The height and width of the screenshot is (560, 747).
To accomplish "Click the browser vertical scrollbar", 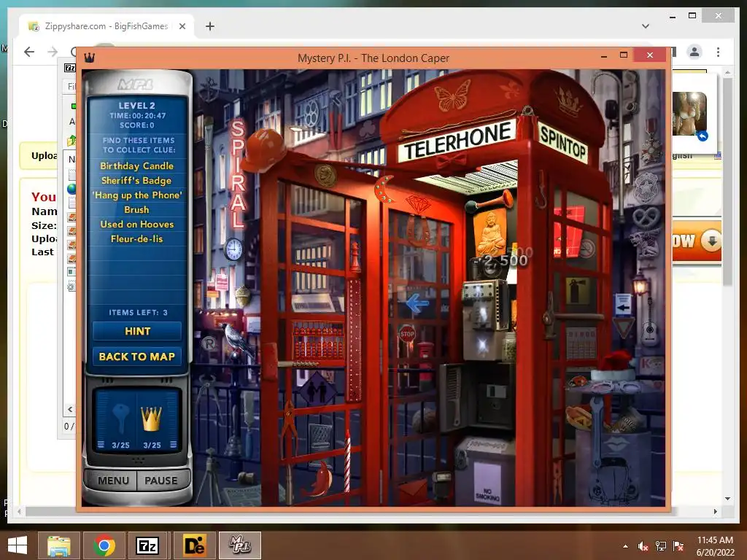I will (727, 181).
